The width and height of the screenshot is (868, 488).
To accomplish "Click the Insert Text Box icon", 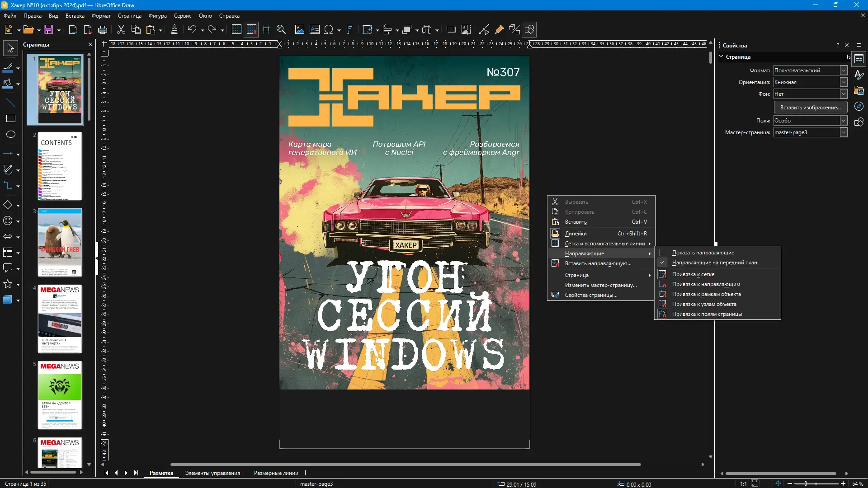I will coord(315,30).
